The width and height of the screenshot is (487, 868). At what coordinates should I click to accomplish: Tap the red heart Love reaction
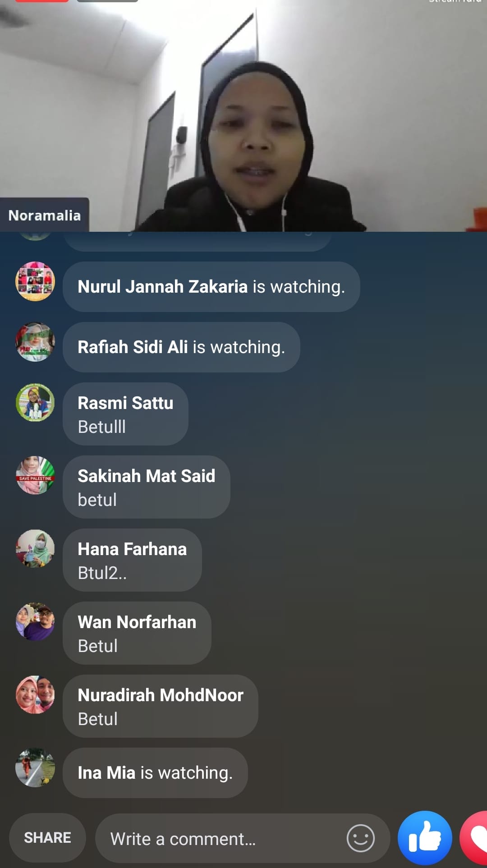pos(474,838)
